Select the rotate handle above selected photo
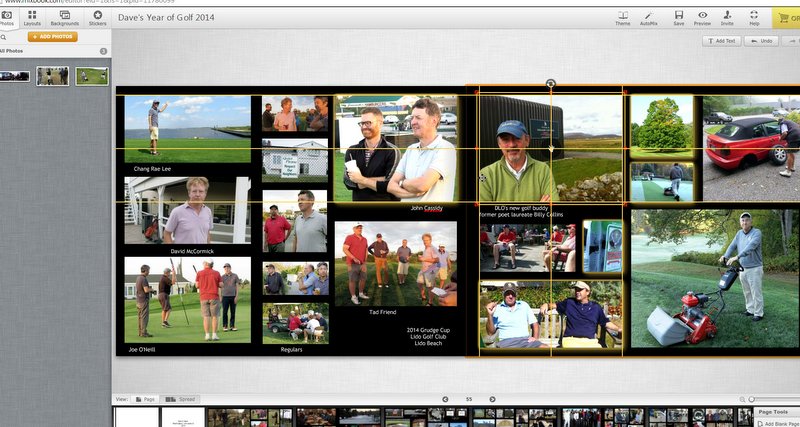 point(551,83)
